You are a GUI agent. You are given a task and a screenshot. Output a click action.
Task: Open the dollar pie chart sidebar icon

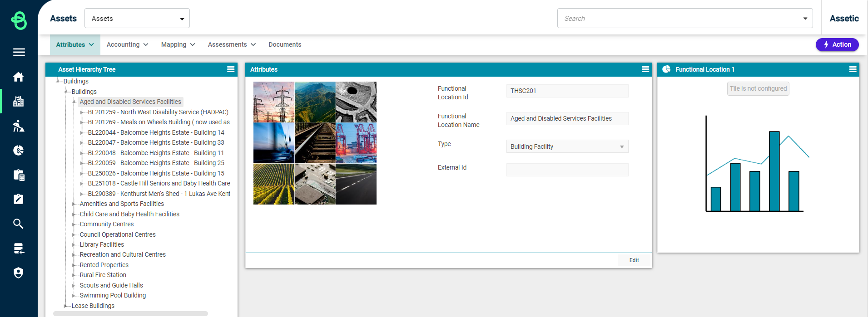(x=19, y=150)
